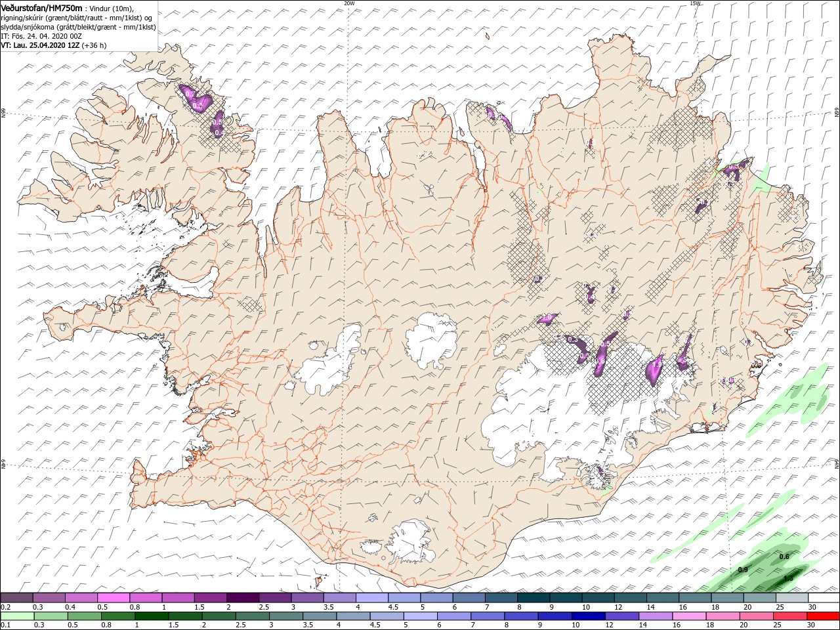Screen dimensions: 840x630
Task: Click the light pink rain swatch between 16 and 18
Action: [x=689, y=616]
